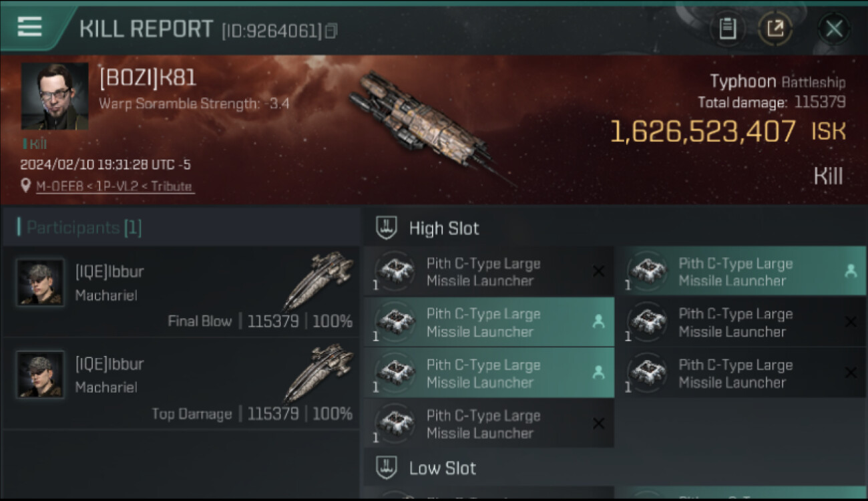This screenshot has width=868, height=501.
Task: Open victim K81's character portrait
Action: [55, 96]
